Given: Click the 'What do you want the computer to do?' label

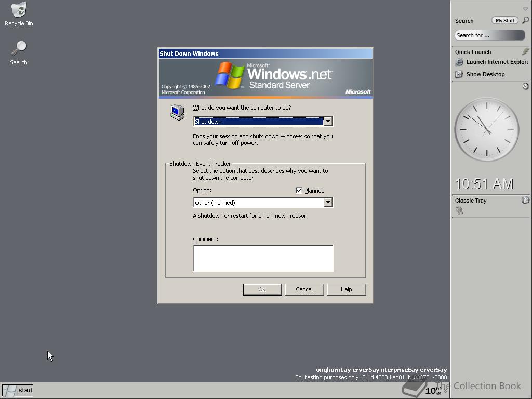Looking at the screenshot, I should [x=242, y=108].
